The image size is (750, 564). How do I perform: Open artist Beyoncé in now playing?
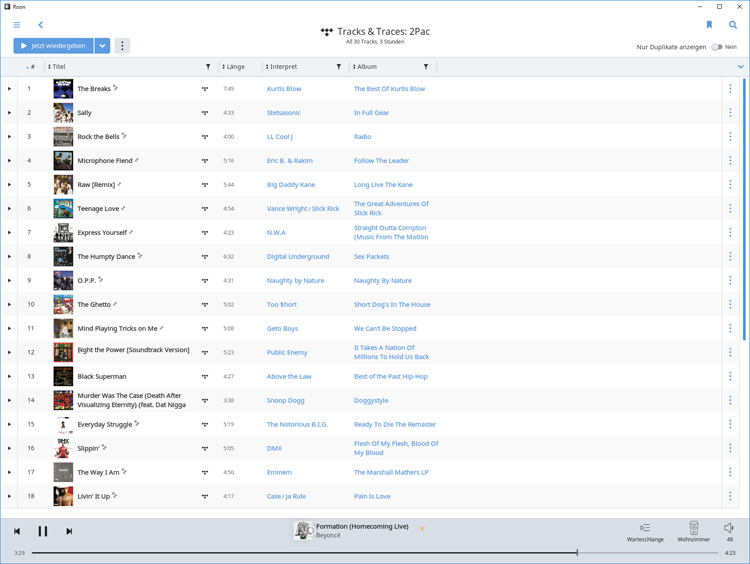pos(328,535)
